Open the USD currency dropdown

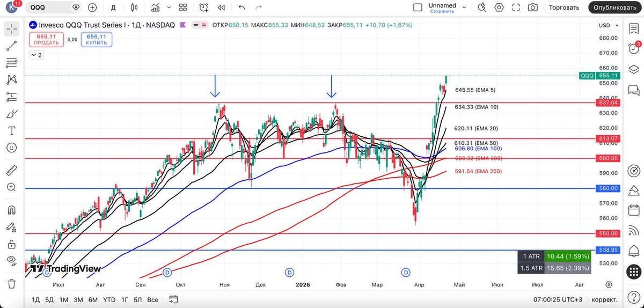click(608, 25)
